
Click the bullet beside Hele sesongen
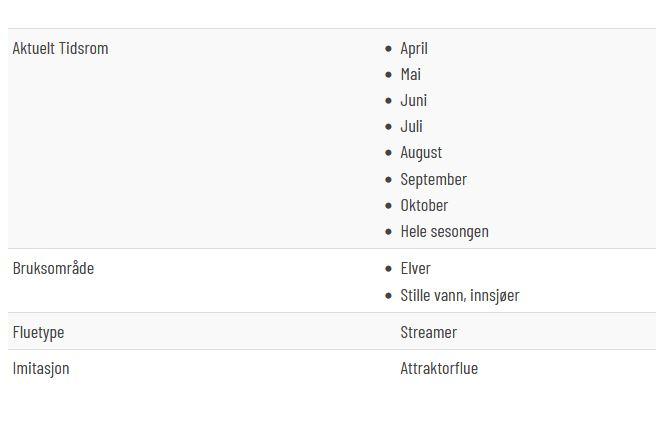(x=388, y=232)
